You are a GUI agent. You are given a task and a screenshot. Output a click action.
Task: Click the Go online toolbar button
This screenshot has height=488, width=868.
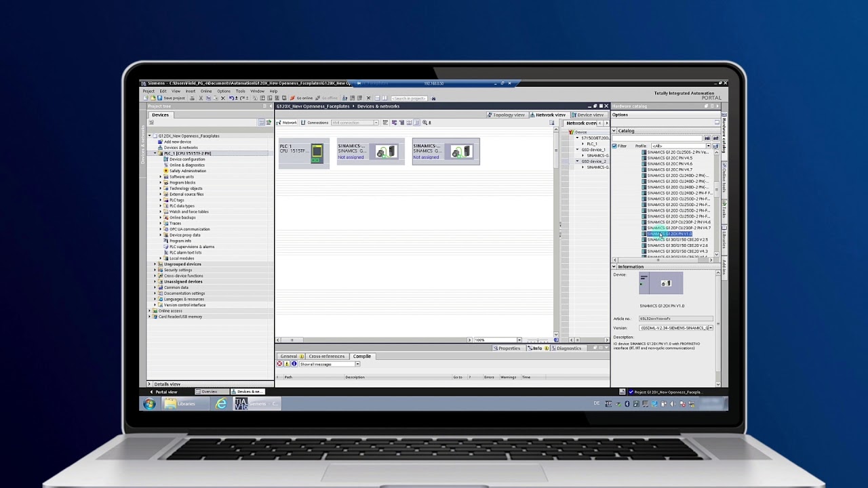[301, 98]
